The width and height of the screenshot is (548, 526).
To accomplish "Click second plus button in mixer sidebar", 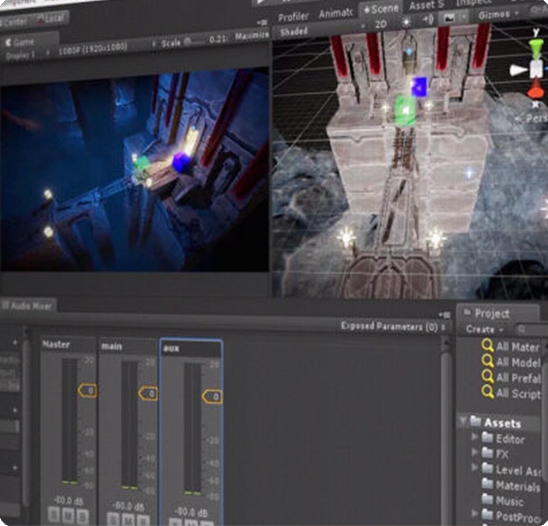I will coord(15,410).
